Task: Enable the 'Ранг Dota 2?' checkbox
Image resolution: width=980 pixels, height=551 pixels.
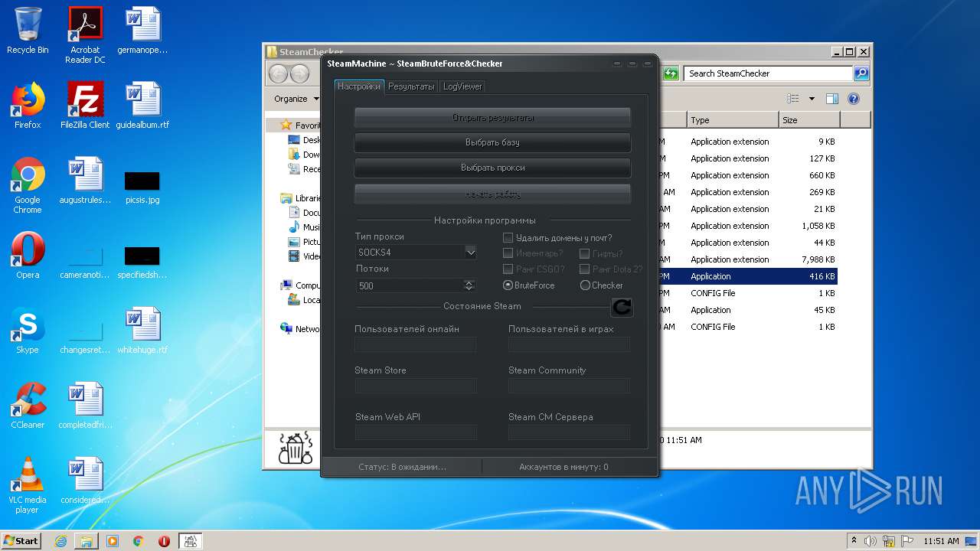Action: coord(584,269)
